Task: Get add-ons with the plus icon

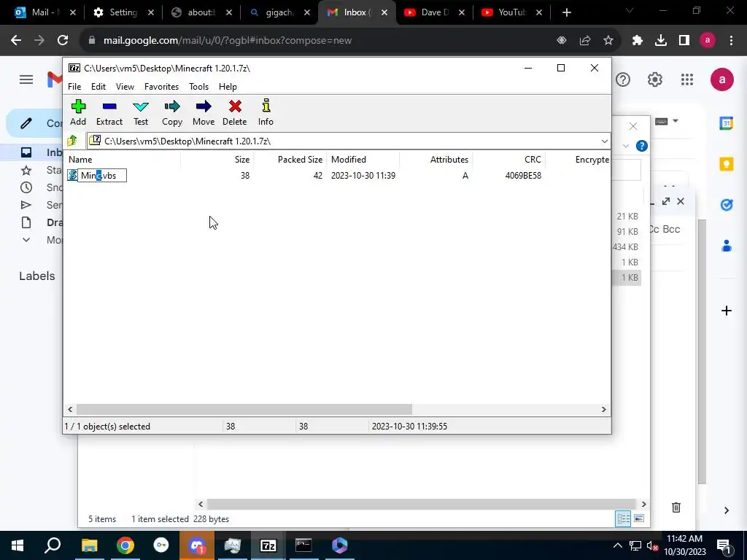Action: pyautogui.click(x=727, y=311)
